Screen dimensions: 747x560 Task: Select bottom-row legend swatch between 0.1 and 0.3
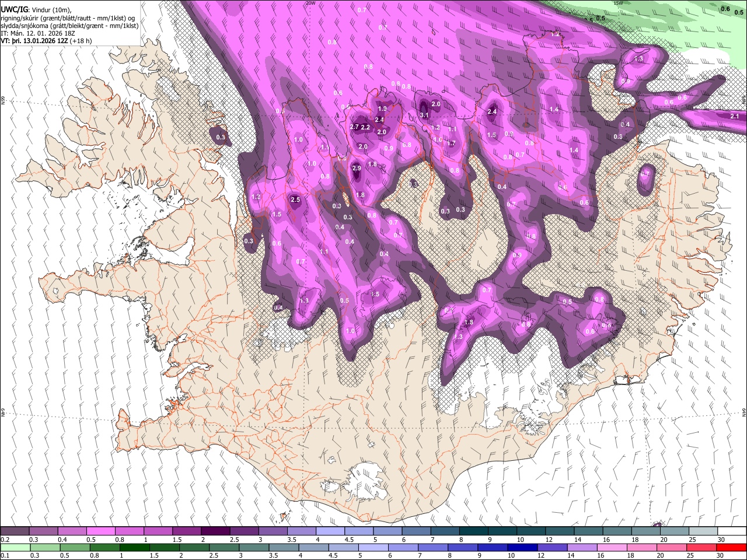coord(15,547)
